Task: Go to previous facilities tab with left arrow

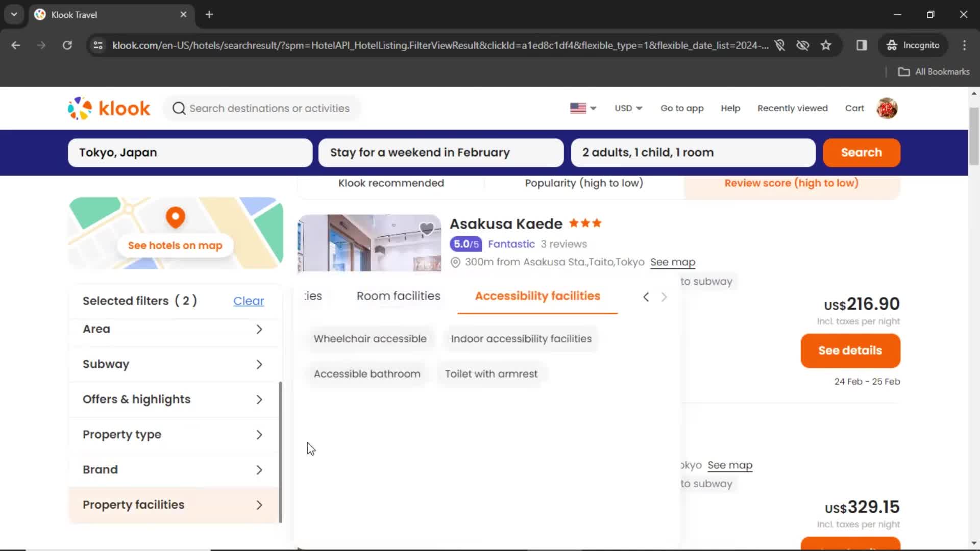Action: pyautogui.click(x=646, y=297)
